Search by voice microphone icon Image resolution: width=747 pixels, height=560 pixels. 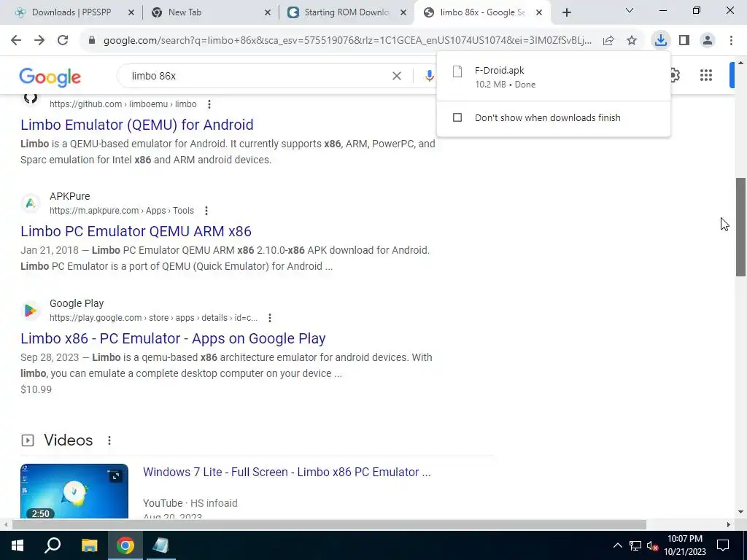(429, 76)
